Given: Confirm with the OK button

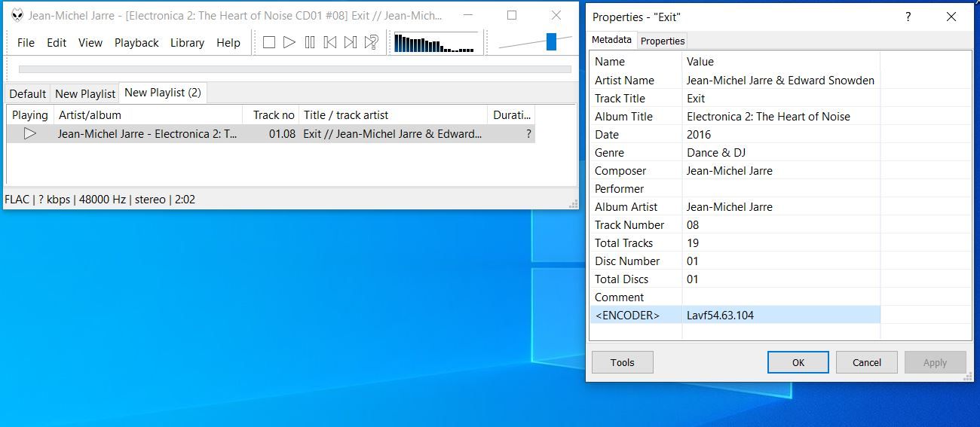Looking at the screenshot, I should tap(798, 362).
